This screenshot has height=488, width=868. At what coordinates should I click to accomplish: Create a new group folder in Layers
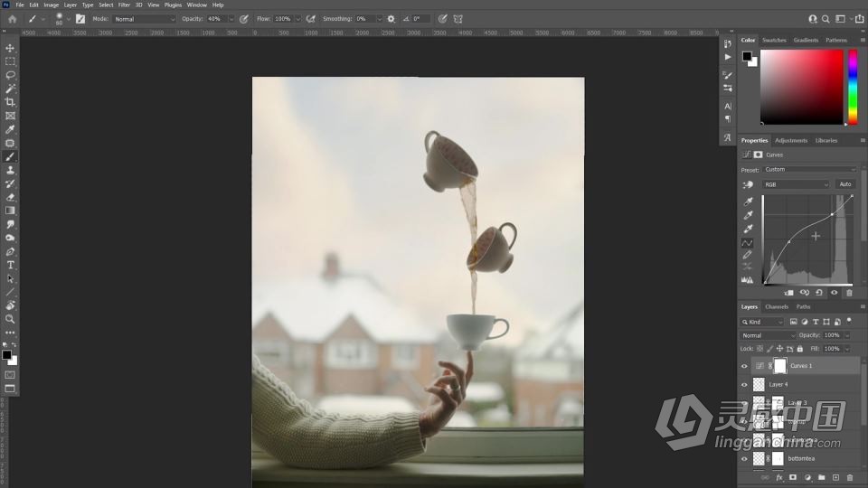pos(822,477)
